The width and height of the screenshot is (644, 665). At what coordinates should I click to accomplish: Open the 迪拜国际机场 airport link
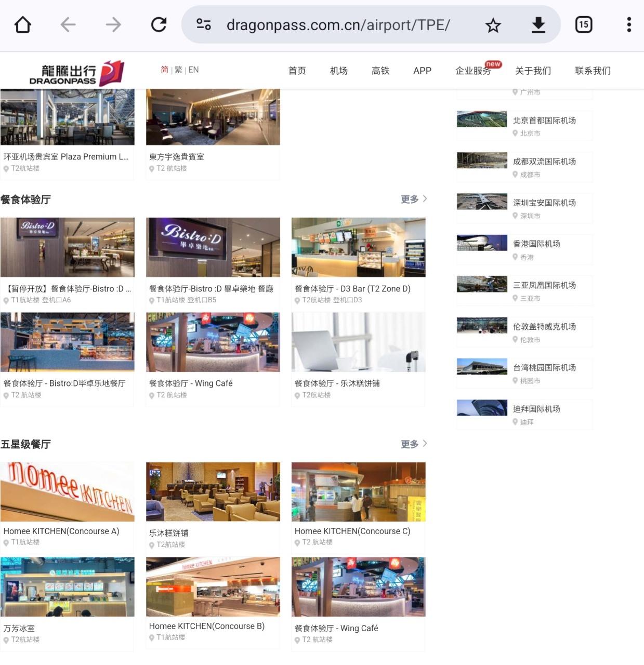tap(536, 409)
